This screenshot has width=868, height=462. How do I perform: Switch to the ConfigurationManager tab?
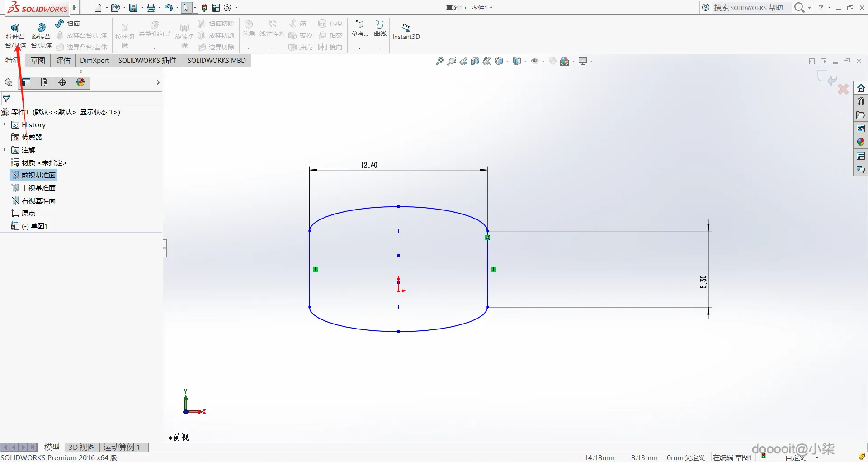point(44,82)
